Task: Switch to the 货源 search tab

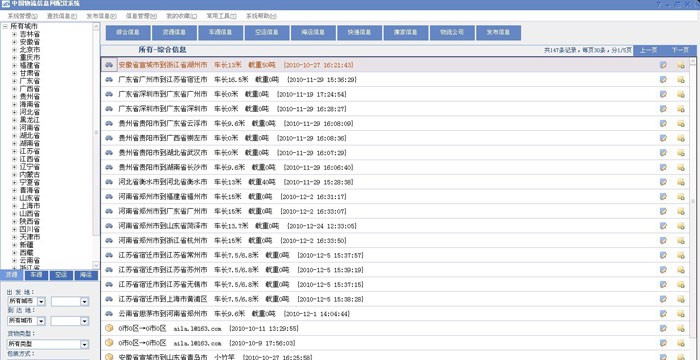Action: tap(12, 275)
